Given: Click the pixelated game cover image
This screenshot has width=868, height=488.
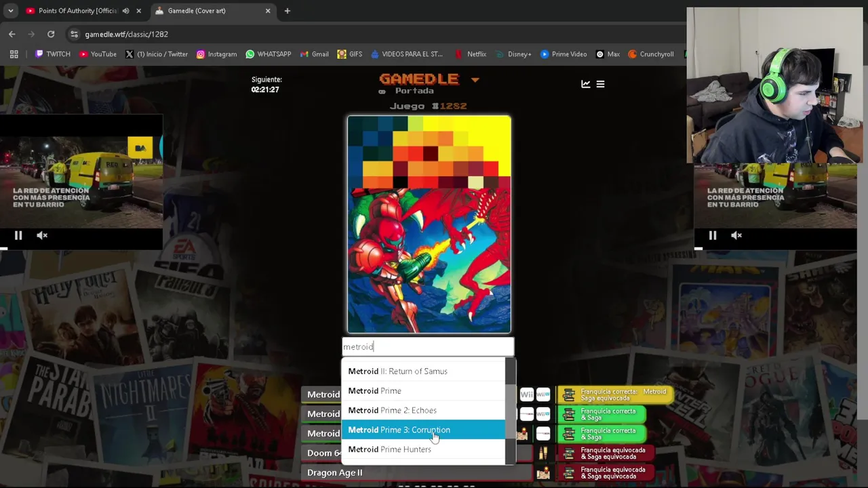Looking at the screenshot, I should [x=429, y=224].
